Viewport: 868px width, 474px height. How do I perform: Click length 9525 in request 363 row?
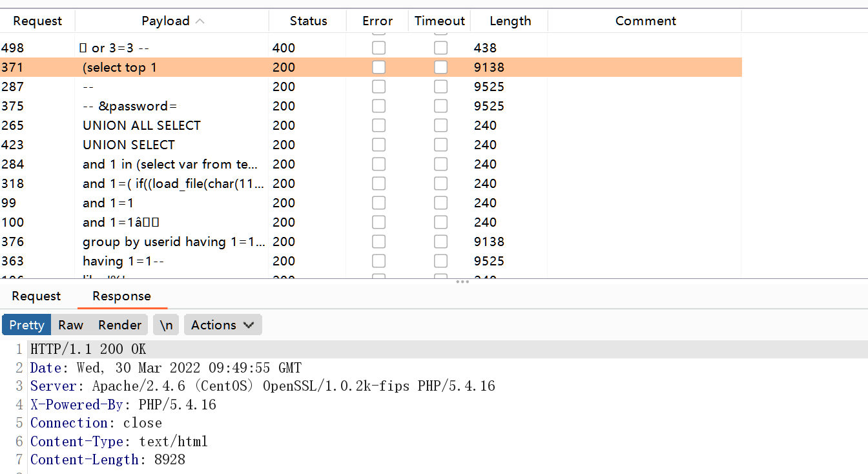tap(489, 261)
